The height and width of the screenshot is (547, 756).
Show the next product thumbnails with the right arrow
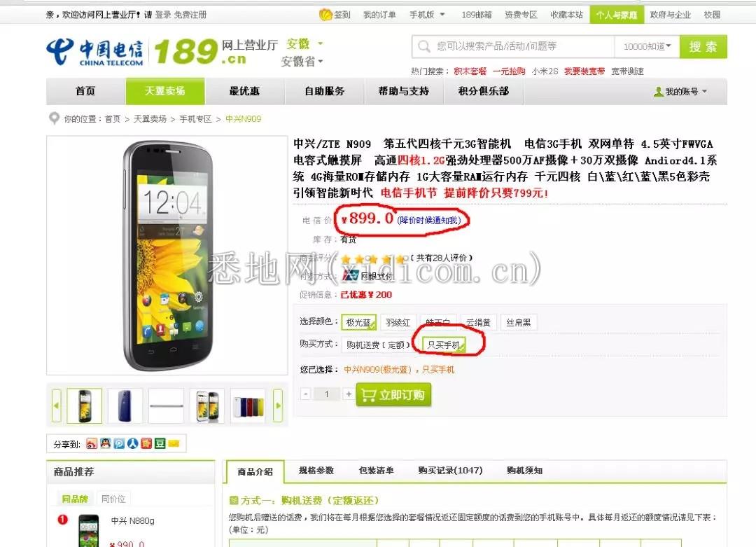coord(278,406)
